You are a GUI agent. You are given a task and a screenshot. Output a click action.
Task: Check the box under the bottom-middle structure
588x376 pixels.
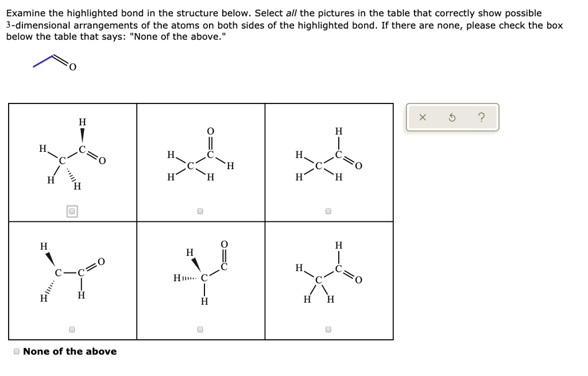[200, 328]
